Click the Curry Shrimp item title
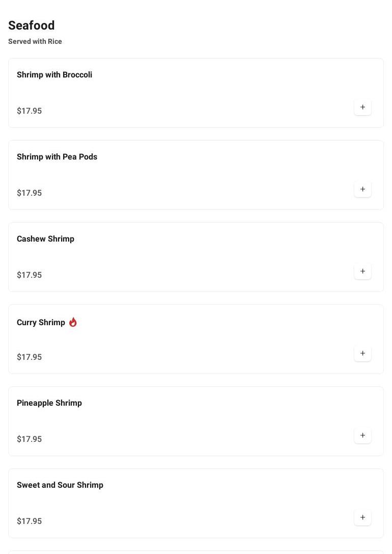392x554 pixels. 41,323
